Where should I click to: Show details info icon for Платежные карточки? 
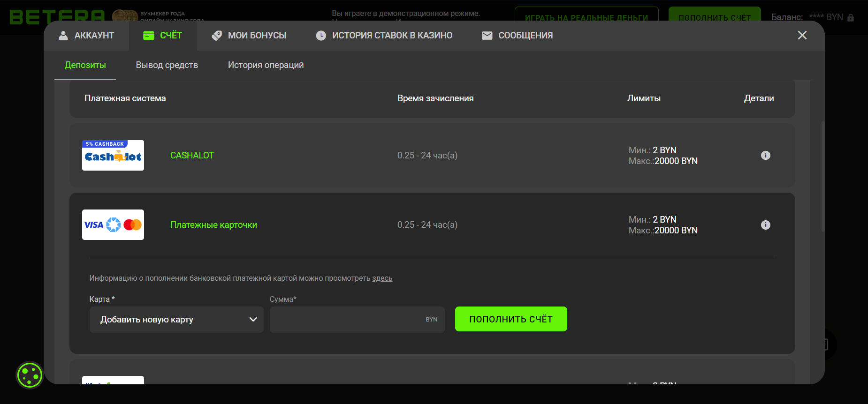766,225
